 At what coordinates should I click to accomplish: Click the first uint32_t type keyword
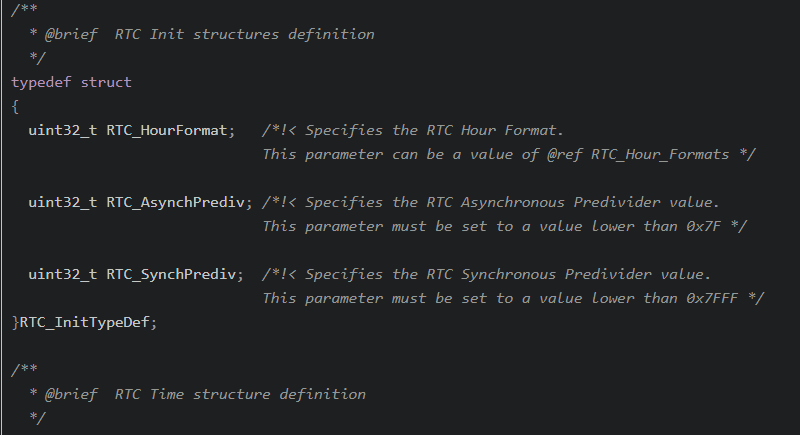point(62,131)
